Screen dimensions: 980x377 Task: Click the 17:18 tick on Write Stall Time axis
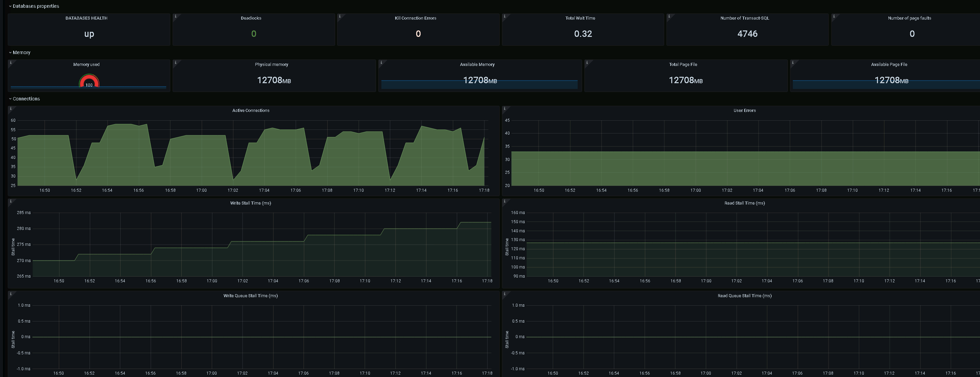click(x=487, y=281)
